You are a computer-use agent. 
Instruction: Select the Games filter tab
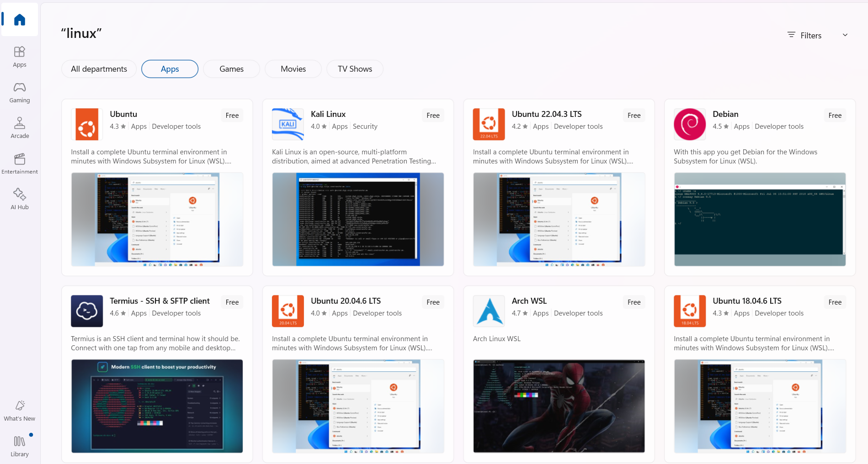(x=232, y=69)
